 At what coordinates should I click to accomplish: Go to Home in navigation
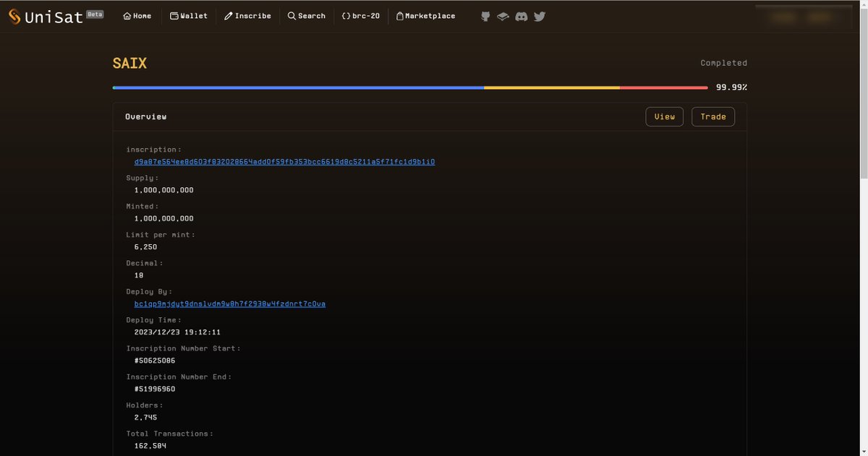pos(137,16)
